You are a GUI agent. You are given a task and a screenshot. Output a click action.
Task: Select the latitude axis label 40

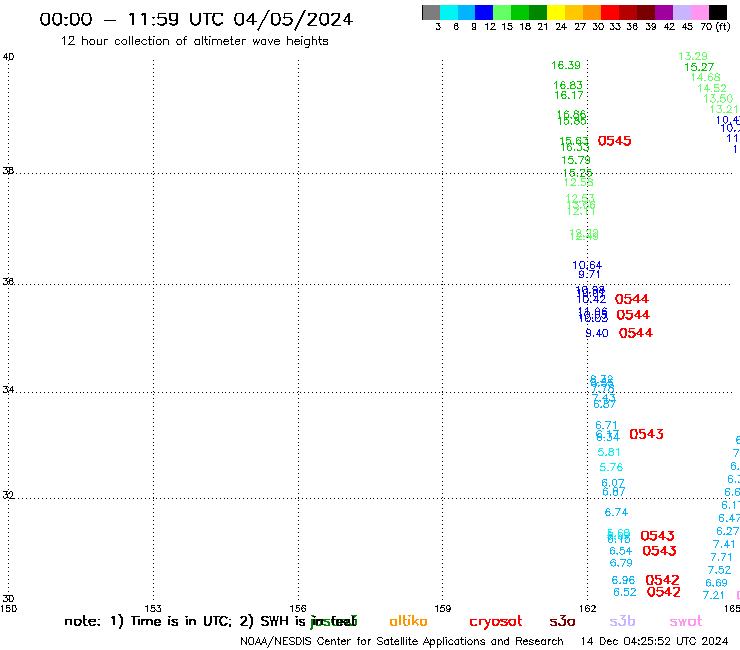coord(8,57)
